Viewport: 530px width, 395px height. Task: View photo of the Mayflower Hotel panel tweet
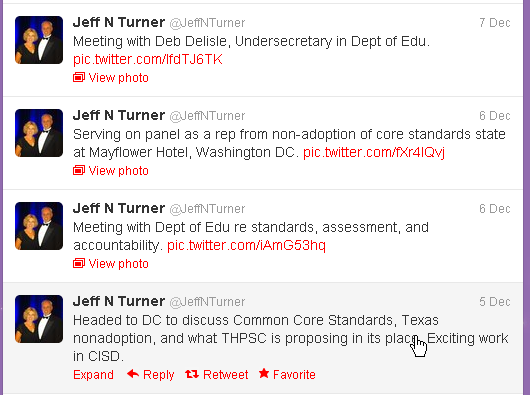point(119,171)
